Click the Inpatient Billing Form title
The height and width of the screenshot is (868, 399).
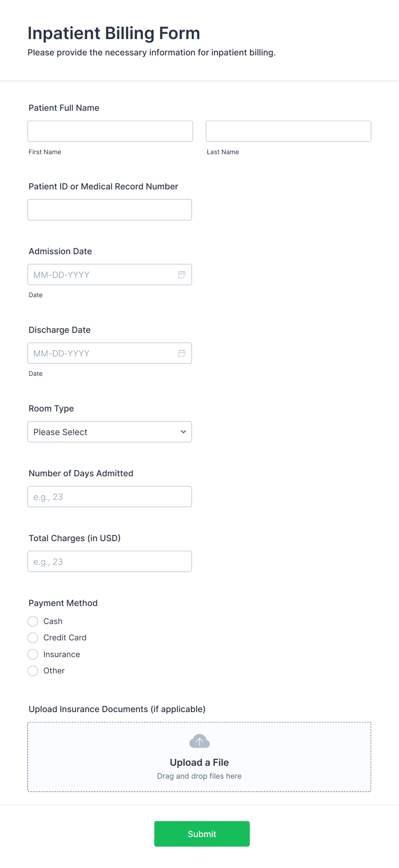[x=114, y=33]
